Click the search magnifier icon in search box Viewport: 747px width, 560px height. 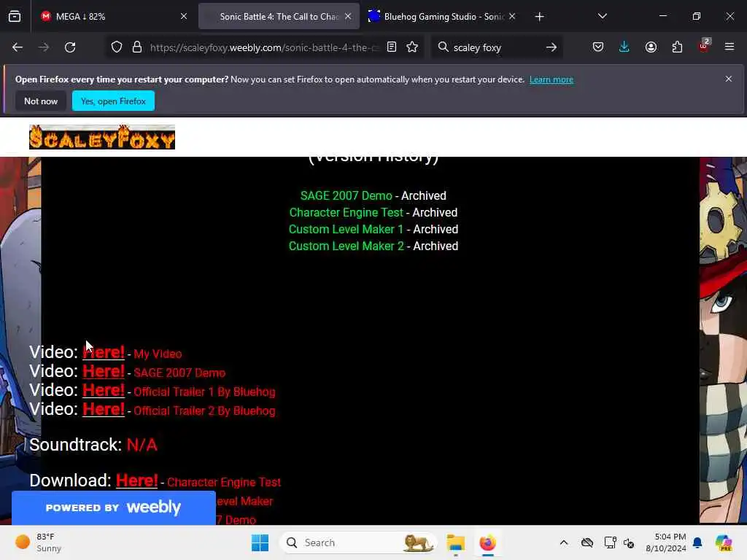[x=443, y=47]
